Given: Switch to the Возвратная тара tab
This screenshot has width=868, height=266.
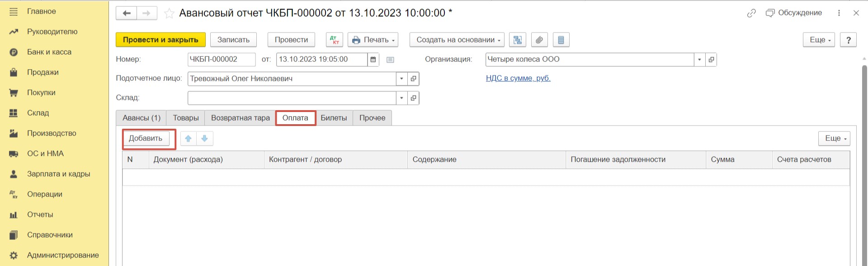Looking at the screenshot, I should (241, 118).
